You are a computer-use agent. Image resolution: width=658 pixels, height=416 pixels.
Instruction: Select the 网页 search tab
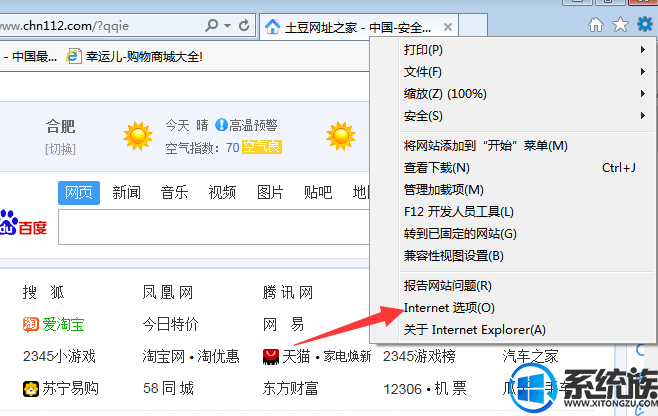(79, 193)
